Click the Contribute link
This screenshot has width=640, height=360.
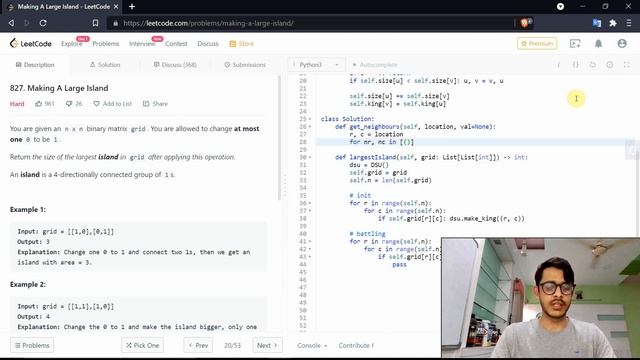356,345
